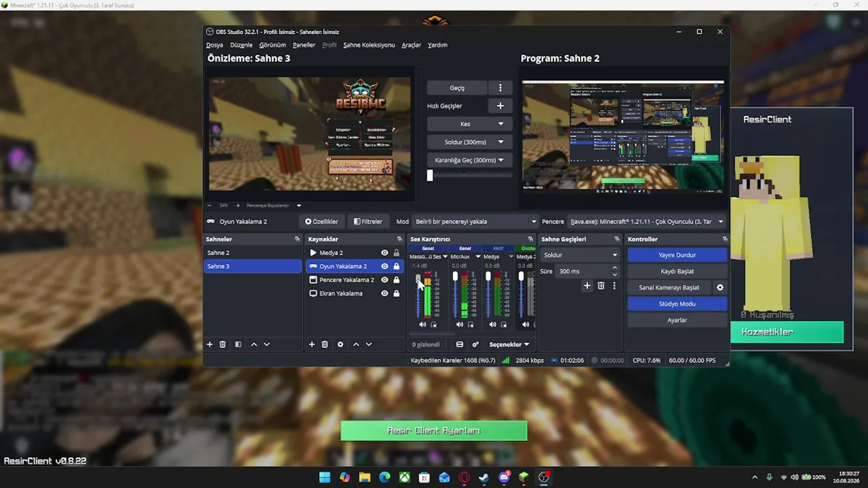Add a new source in the Kaynaklar panel

point(312,344)
